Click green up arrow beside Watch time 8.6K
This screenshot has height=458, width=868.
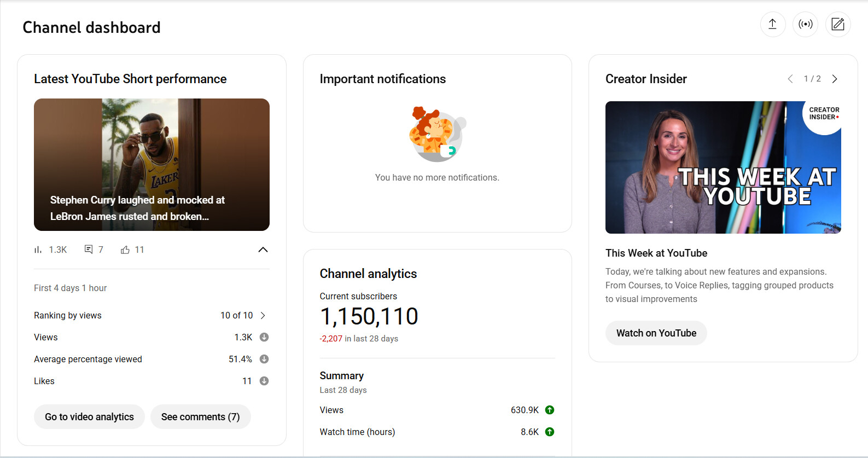pos(550,432)
